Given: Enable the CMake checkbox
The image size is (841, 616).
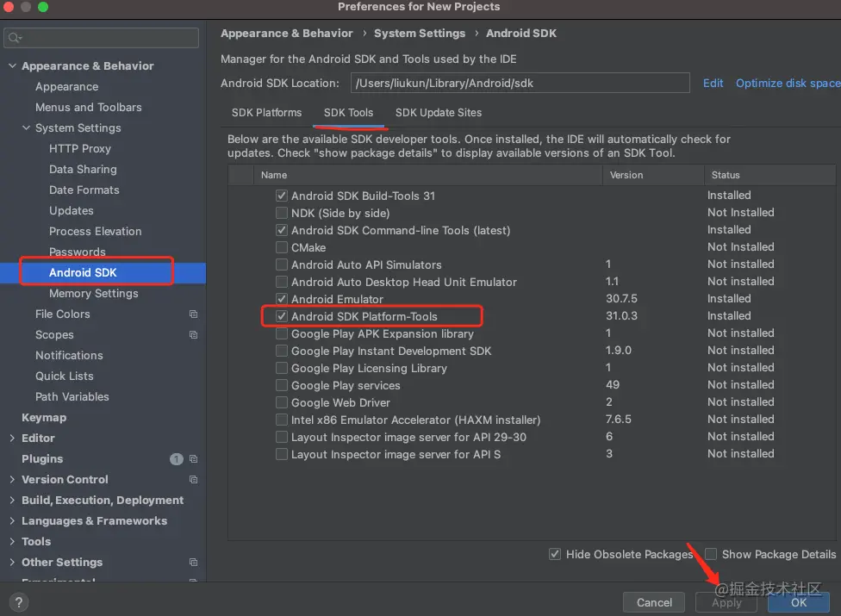Looking at the screenshot, I should coord(282,247).
